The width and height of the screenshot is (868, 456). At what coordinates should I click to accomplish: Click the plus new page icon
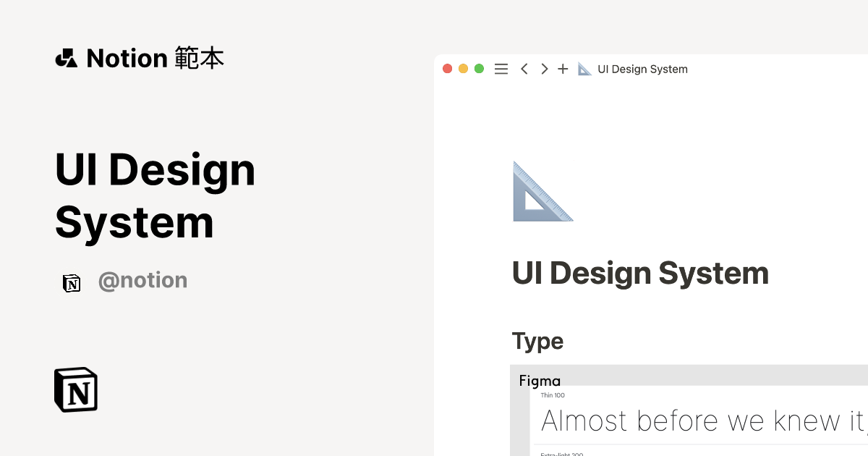click(563, 68)
